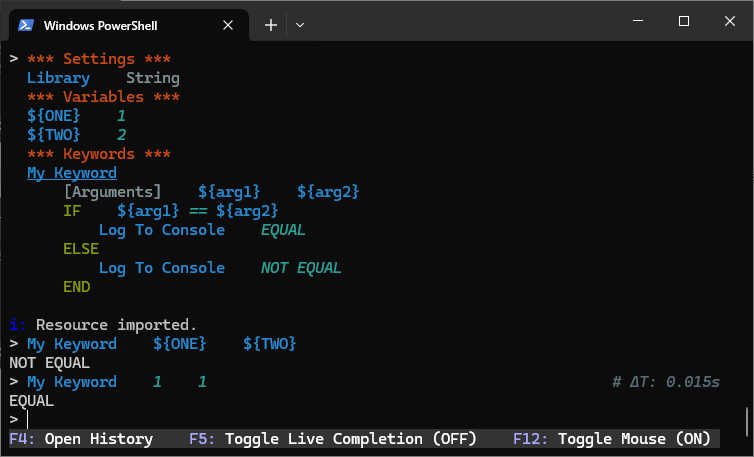This screenshot has width=754, height=457.
Task: Select the Windows PowerShell tab
Action: (129, 25)
